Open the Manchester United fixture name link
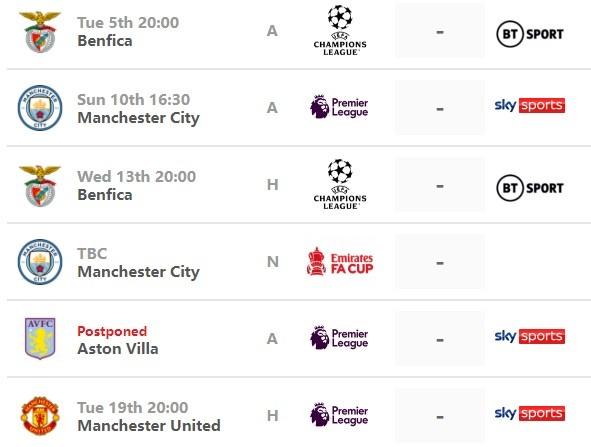The height and width of the screenshot is (447, 591). coord(149,426)
